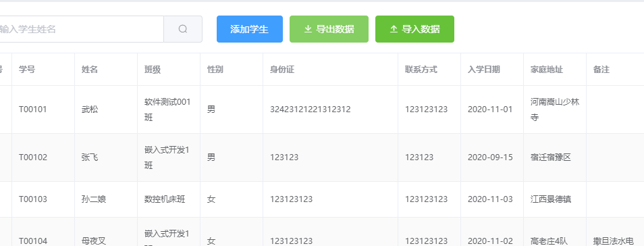Select student number T00104
This screenshot has width=644, height=246.
33,241
